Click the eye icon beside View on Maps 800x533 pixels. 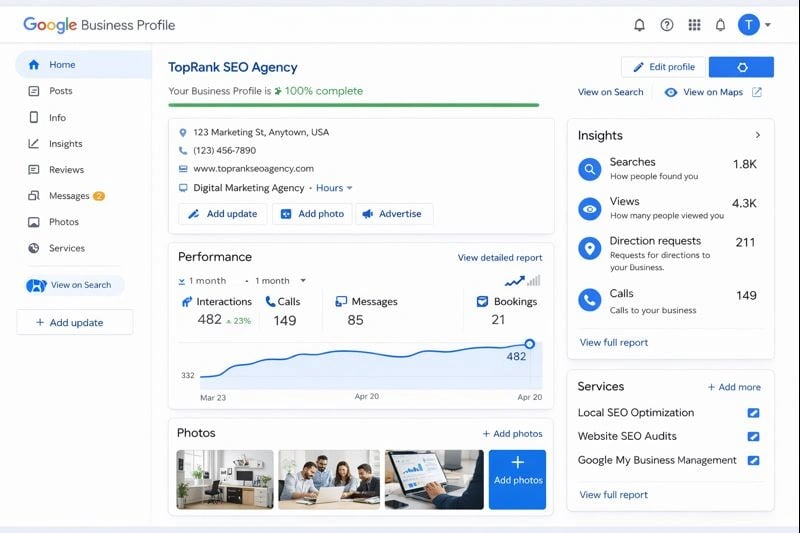(671, 92)
